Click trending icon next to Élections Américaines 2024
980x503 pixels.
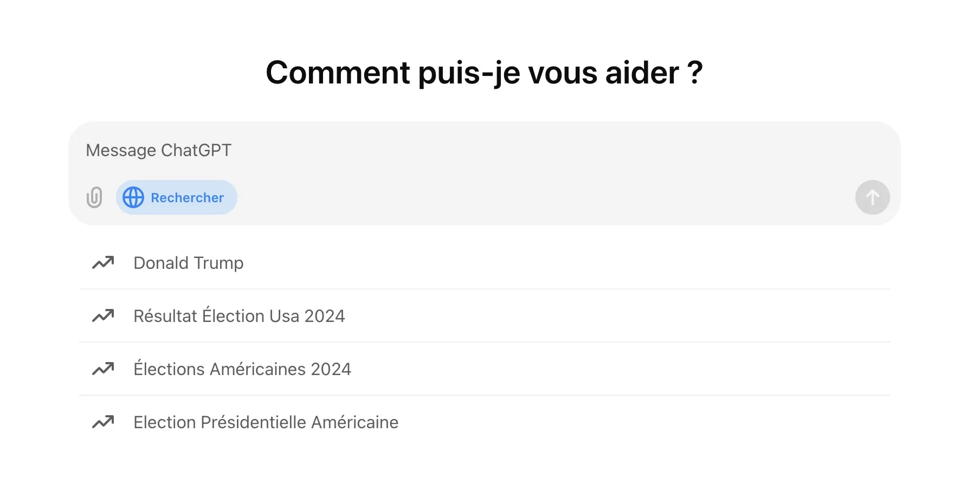(x=103, y=369)
